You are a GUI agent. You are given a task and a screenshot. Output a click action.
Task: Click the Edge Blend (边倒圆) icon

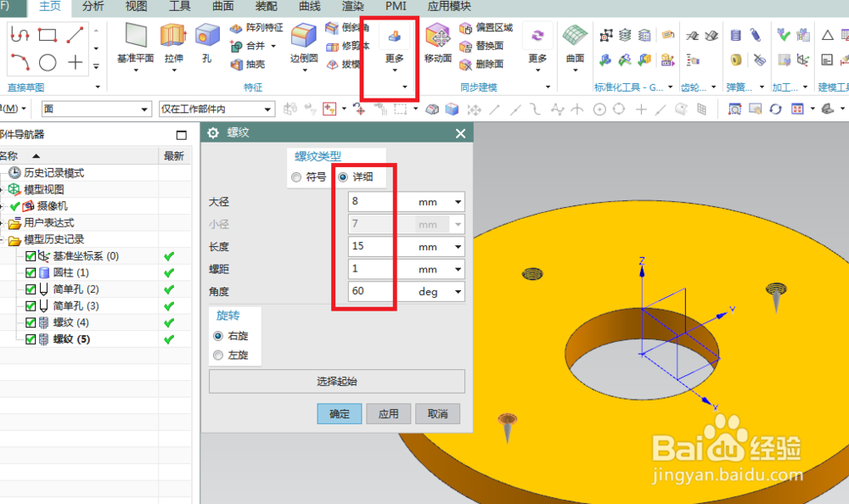pyautogui.click(x=304, y=36)
